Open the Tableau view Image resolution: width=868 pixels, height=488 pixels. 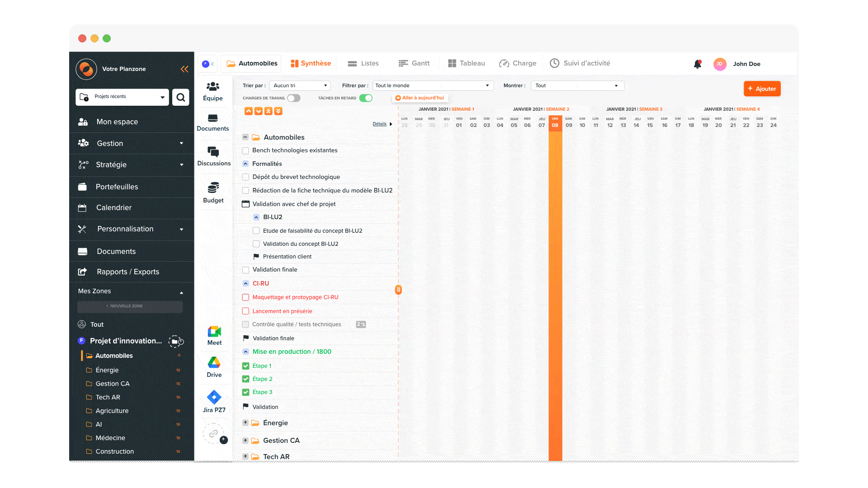point(467,64)
